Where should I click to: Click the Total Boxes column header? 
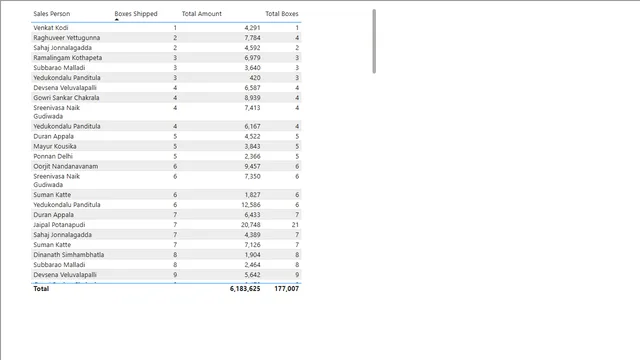[282, 13]
